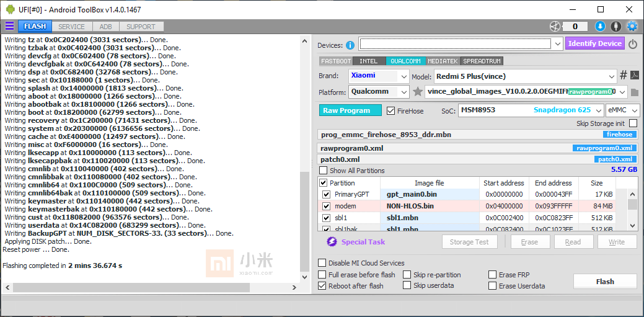Click the Special Task lightning icon
The height and width of the screenshot is (317, 644).
click(332, 242)
